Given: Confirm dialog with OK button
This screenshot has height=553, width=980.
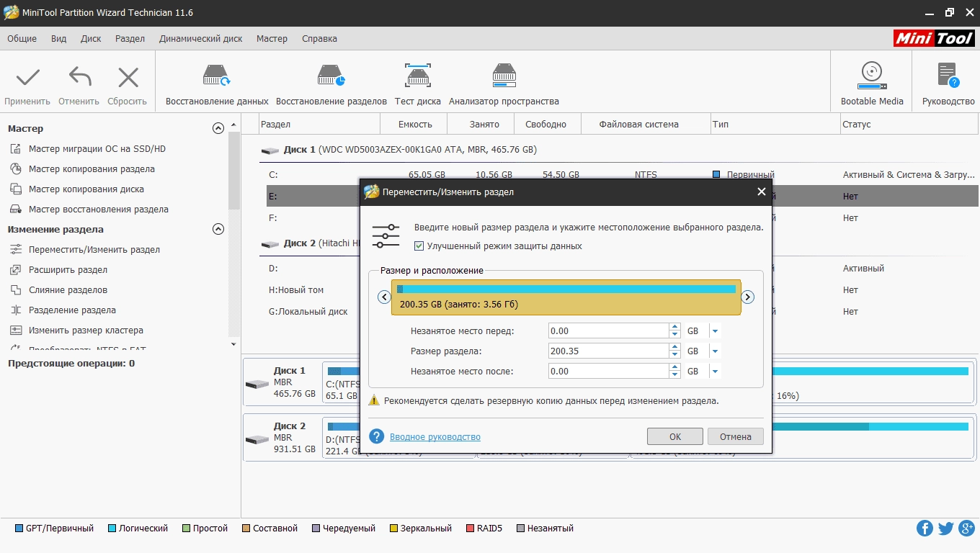Looking at the screenshot, I should point(675,436).
